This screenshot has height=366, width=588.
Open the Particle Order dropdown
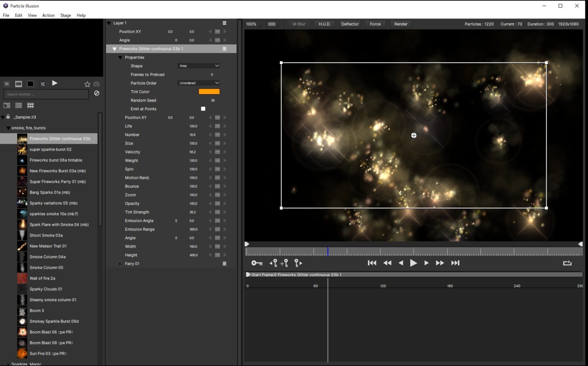coord(198,83)
